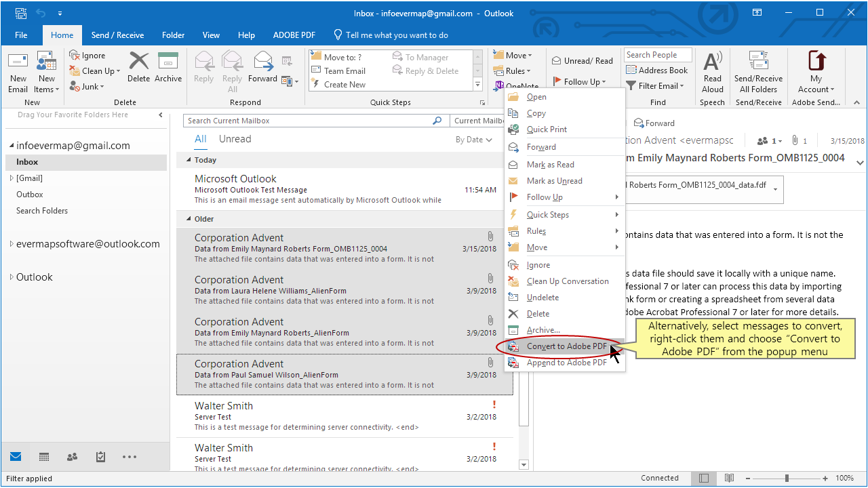Viewport: 868px width, 488px height.
Task: Expand the Outlook data file node
Action: pyautogui.click(x=12, y=277)
